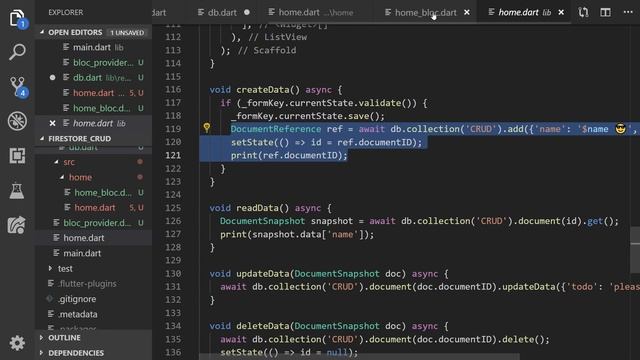Open the Explorer view in activity bar

(17, 18)
